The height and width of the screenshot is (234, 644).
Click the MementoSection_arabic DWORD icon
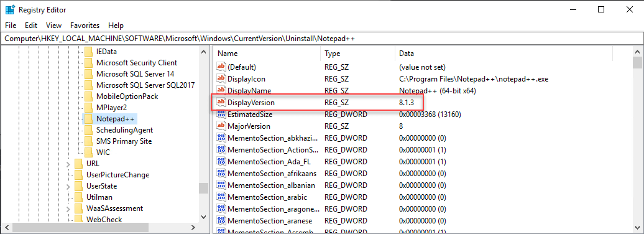click(x=221, y=197)
